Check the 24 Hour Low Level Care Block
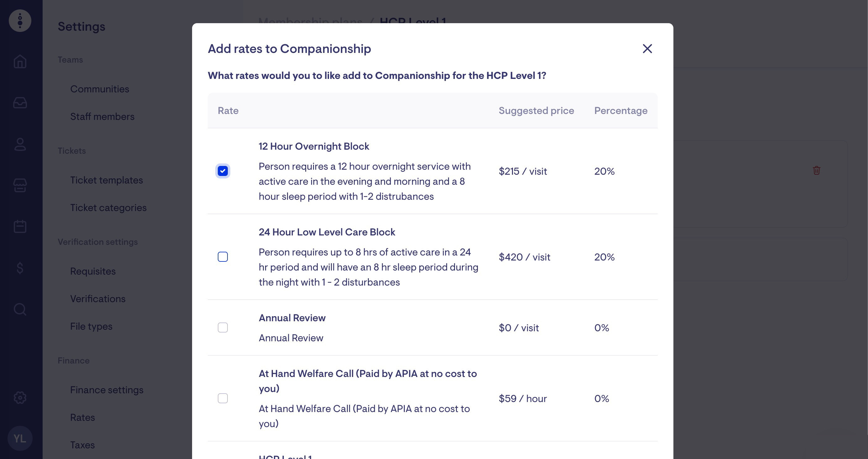This screenshot has height=459, width=868. pos(223,257)
